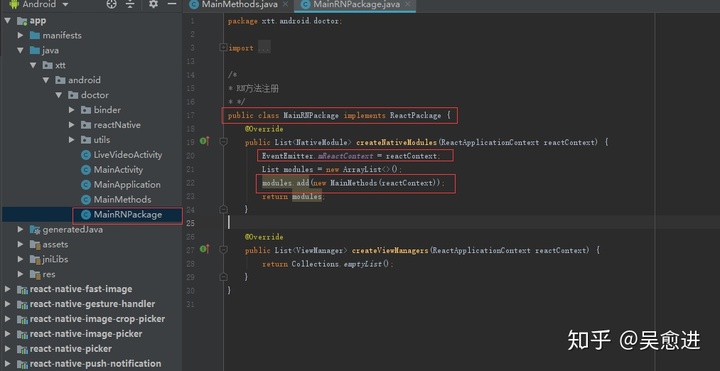This screenshot has height=371, width=720.
Task: Expand react-native-image-picker module
Action: point(8,334)
